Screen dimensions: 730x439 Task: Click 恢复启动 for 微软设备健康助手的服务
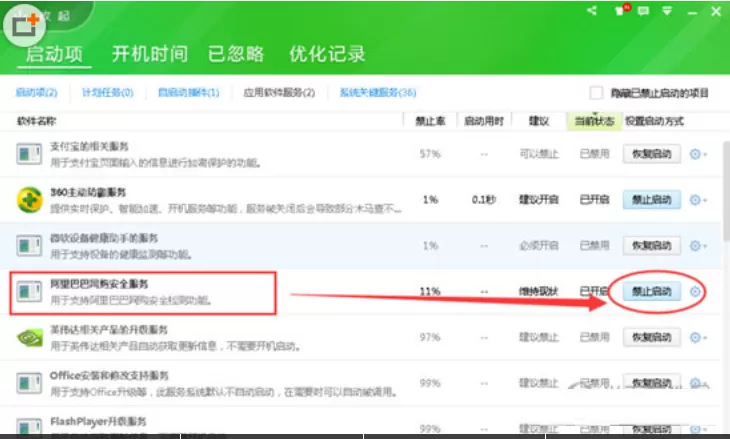pos(652,245)
